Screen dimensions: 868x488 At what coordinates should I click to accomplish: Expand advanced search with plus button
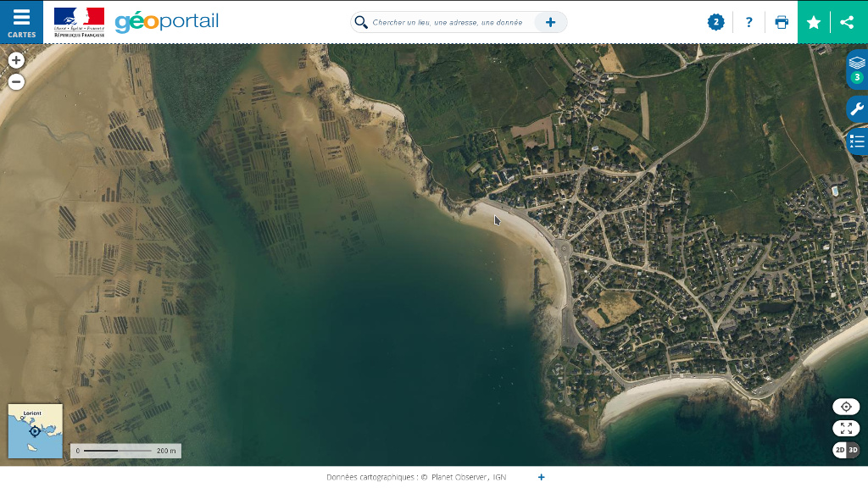tap(550, 23)
